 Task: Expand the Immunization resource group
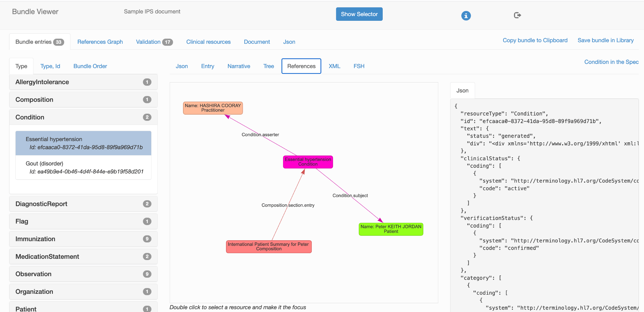(83, 239)
